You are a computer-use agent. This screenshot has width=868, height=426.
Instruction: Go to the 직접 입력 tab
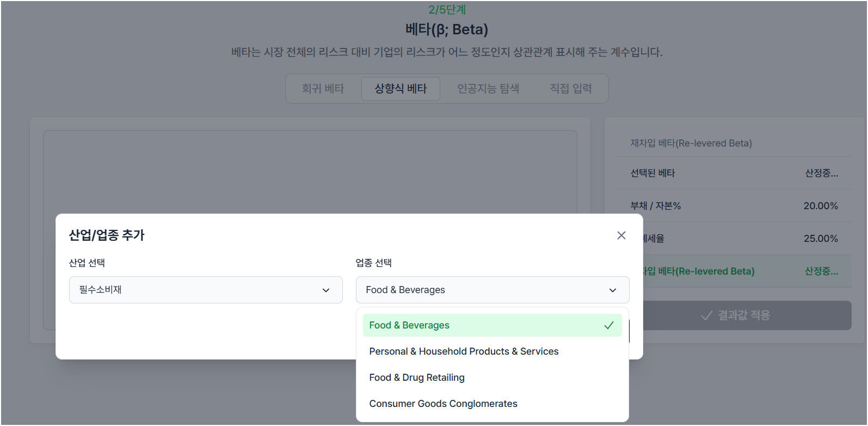pyautogui.click(x=570, y=88)
